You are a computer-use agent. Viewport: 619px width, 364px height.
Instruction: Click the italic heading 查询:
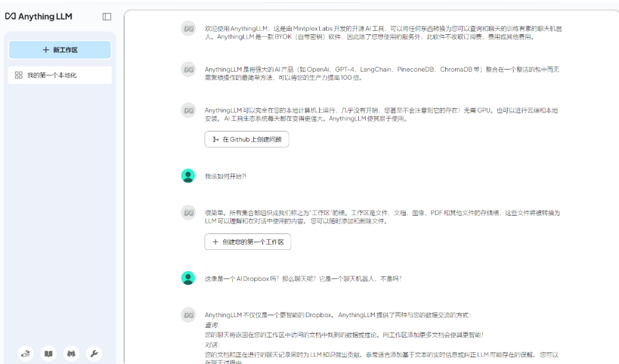212,325
